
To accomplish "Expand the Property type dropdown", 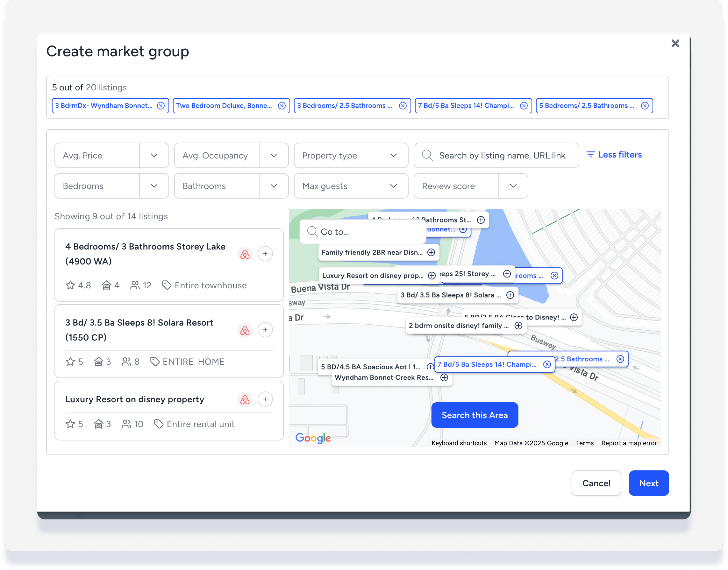I will [393, 156].
